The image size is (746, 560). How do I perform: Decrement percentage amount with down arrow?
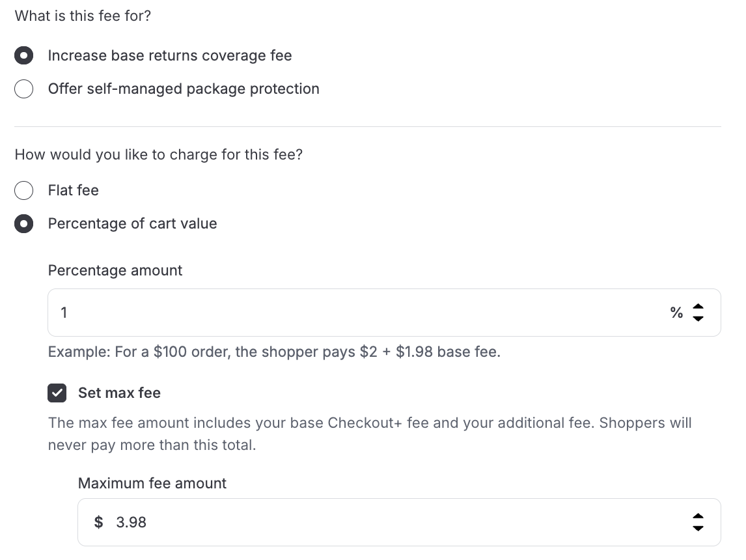pos(698,318)
